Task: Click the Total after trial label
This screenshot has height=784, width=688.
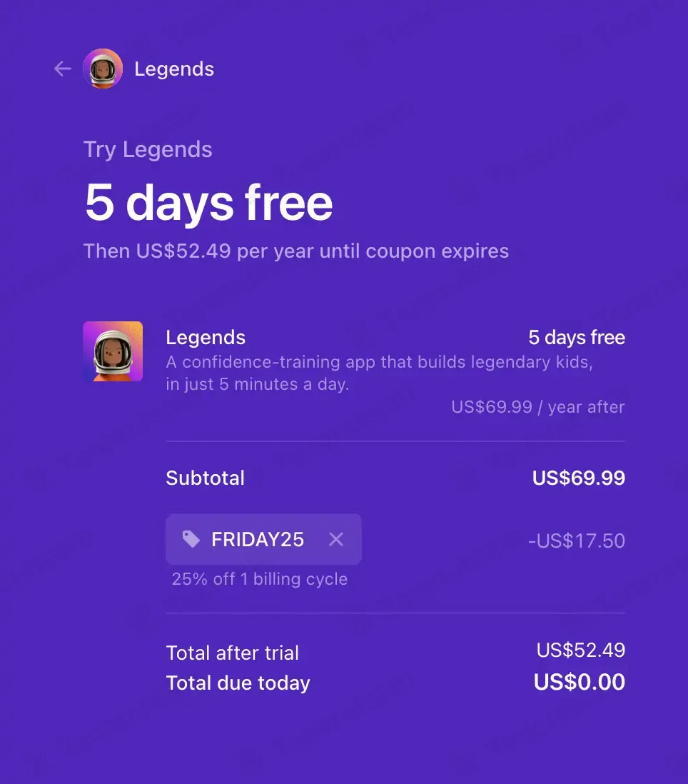Action: point(233,653)
